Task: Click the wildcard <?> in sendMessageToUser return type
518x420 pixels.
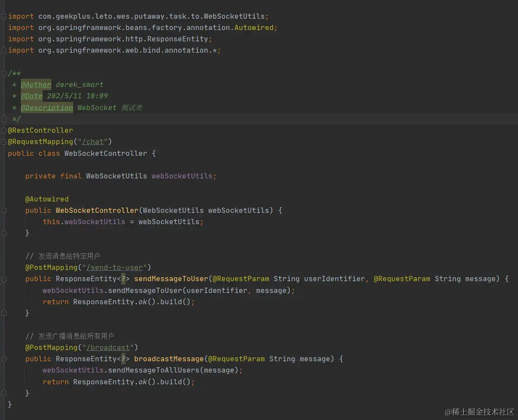Action: click(x=123, y=279)
